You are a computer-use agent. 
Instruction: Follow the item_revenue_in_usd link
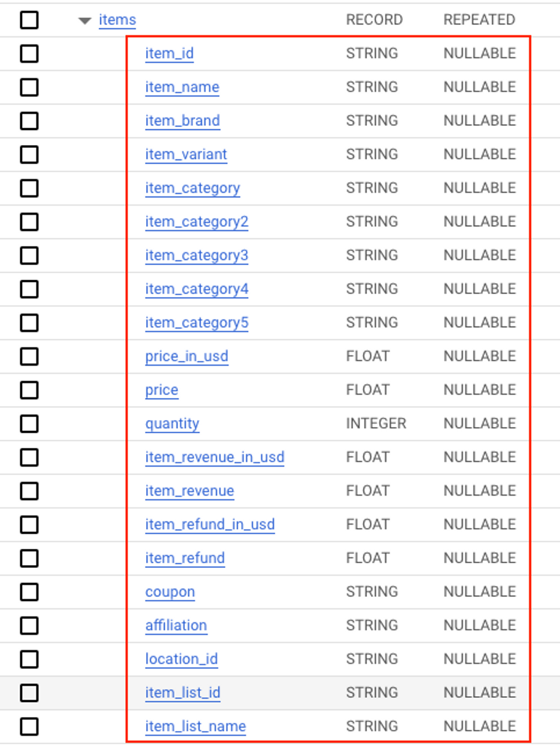[215, 457]
